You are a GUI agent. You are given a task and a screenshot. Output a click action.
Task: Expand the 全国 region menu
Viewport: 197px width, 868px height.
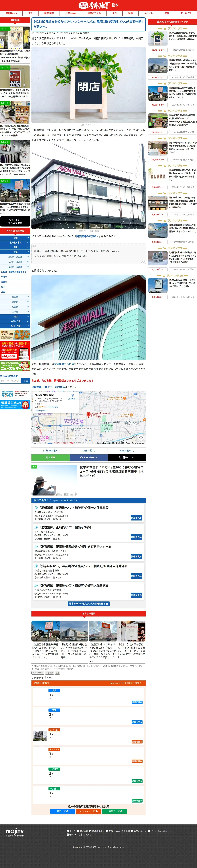pyautogui.click(x=15, y=238)
